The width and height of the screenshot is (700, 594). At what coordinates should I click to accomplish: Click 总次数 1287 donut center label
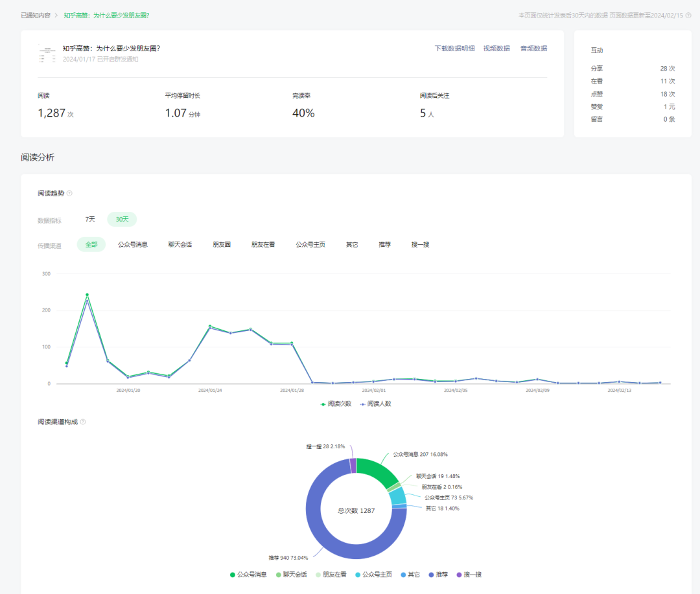356,510
